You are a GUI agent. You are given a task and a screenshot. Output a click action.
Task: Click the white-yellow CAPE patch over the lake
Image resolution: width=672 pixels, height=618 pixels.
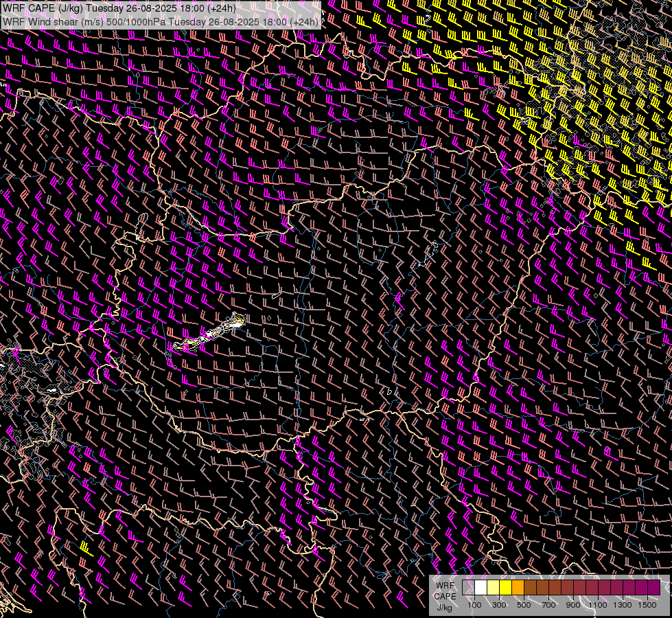pos(209,333)
